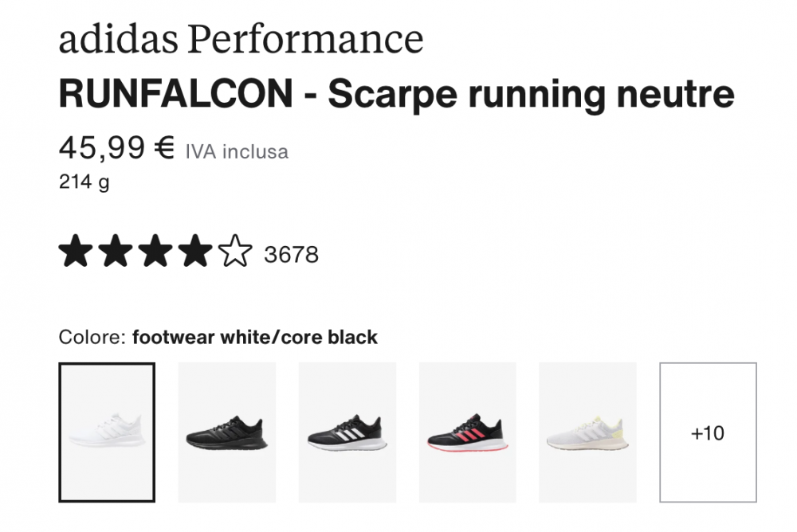This screenshot has width=797, height=532.
Task: Click the 45,99 € price
Action: [x=116, y=147]
